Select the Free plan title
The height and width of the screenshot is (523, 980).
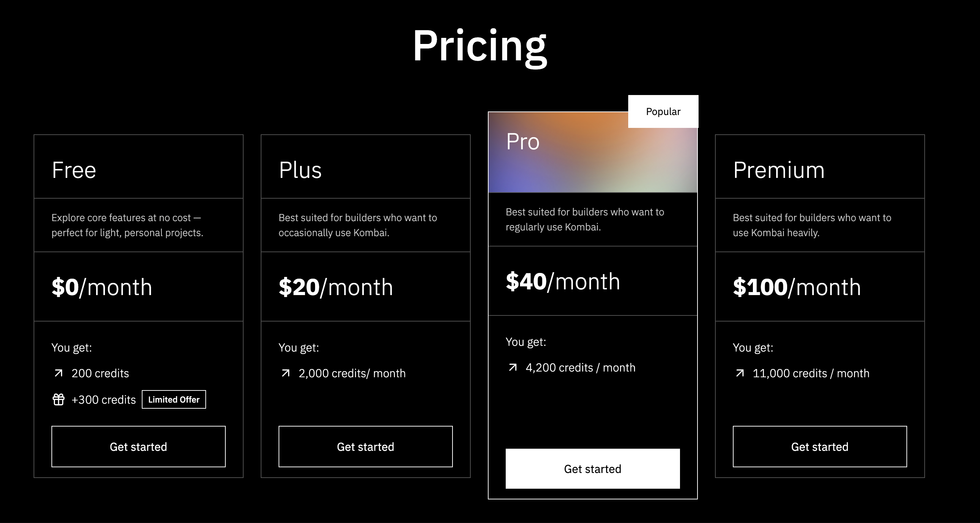(x=74, y=170)
